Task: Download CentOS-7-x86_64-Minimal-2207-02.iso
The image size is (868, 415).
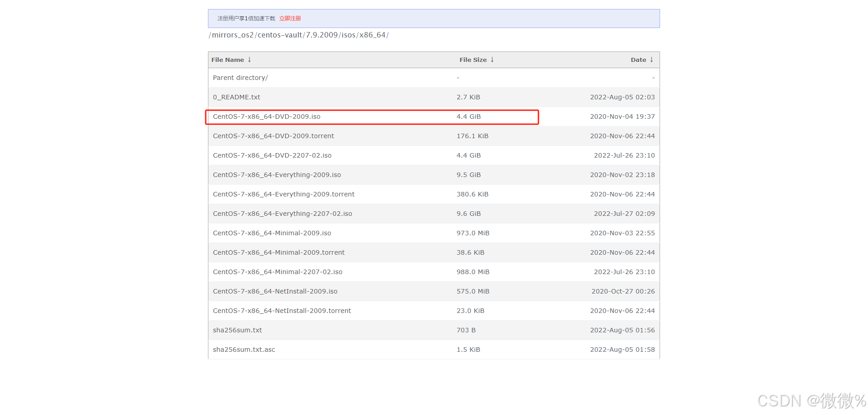Action: point(277,272)
